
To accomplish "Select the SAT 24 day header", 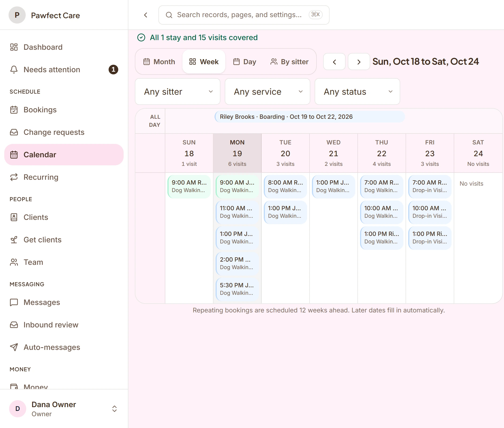I will (478, 153).
